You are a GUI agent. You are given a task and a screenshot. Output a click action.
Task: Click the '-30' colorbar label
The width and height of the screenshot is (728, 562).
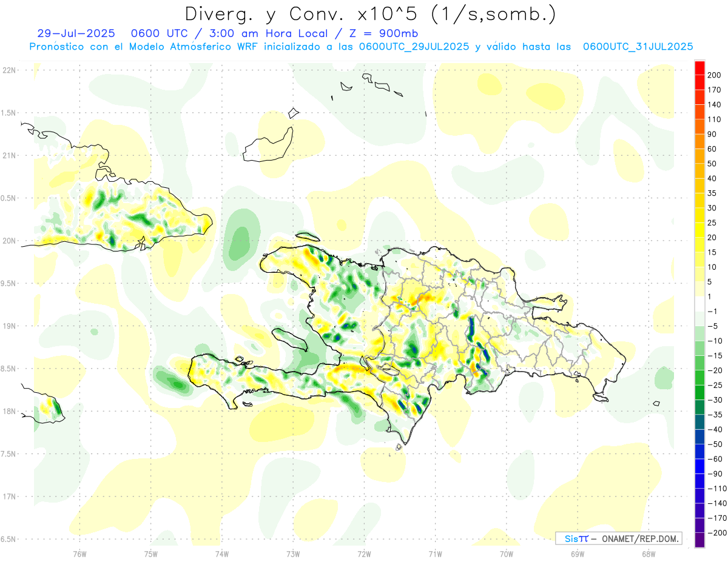(x=714, y=400)
